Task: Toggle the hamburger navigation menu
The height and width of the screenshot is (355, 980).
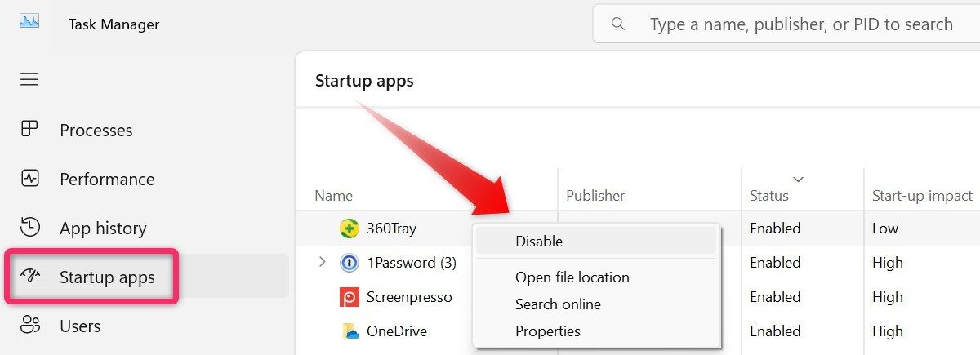Action: 29,79
